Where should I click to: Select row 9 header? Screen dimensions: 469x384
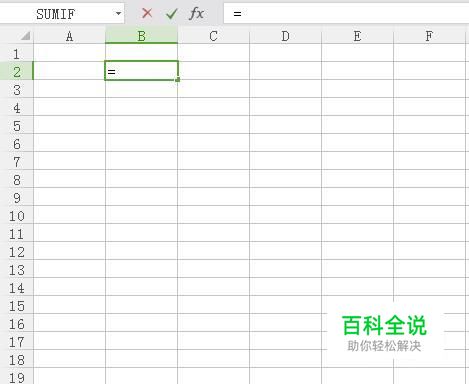17,197
